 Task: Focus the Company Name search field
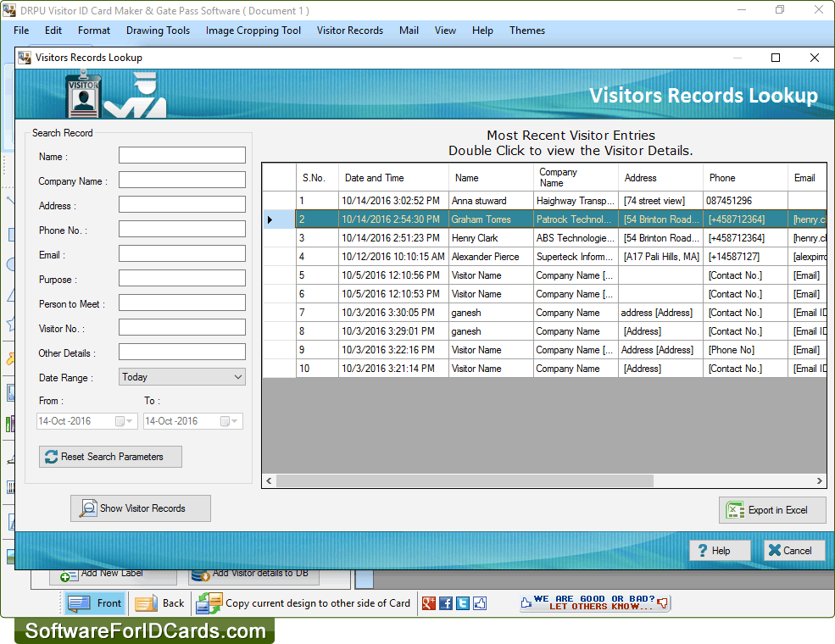point(182,180)
